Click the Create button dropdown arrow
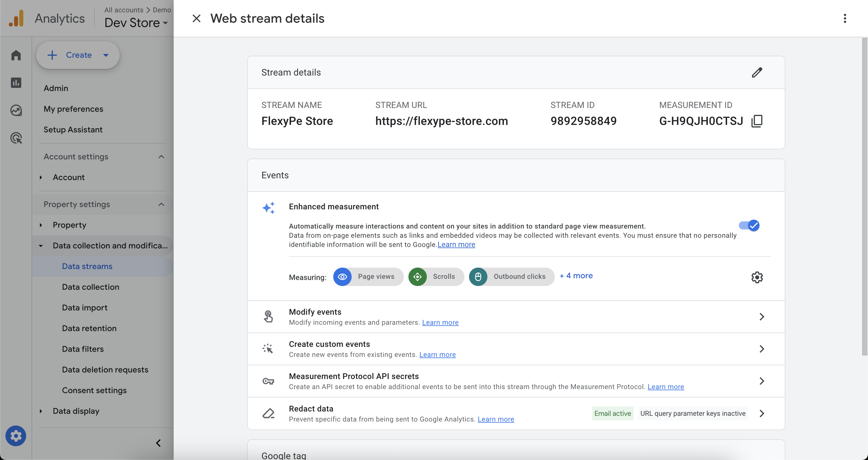This screenshot has width=868, height=460. click(106, 55)
